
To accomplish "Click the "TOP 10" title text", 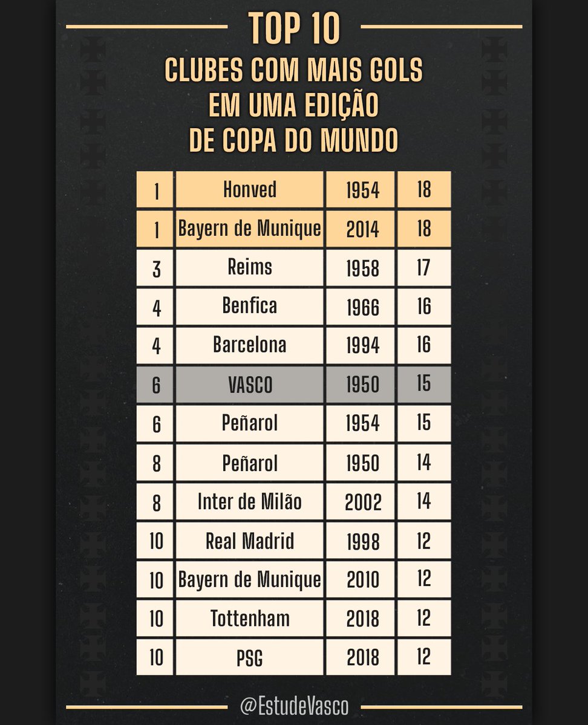I will 294,28.
